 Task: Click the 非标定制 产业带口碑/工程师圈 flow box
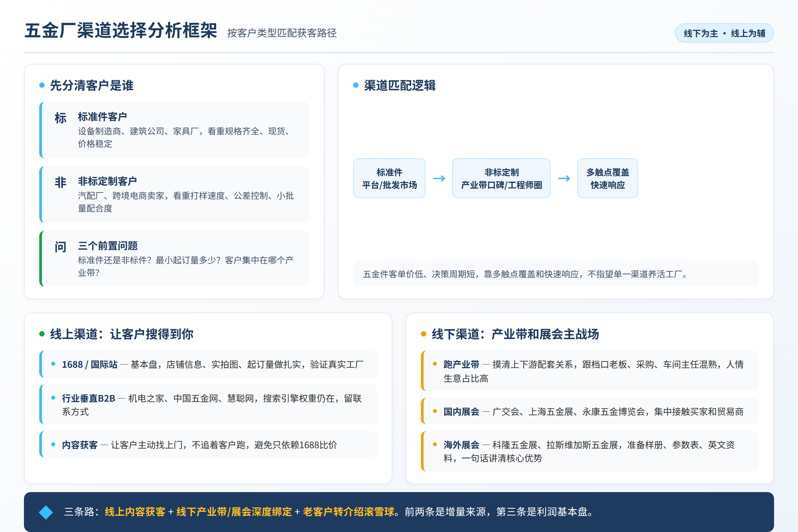pos(501,178)
